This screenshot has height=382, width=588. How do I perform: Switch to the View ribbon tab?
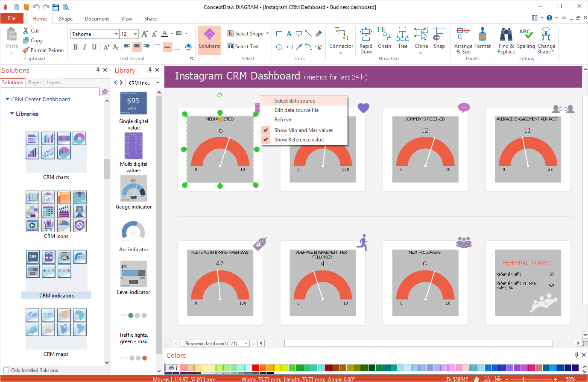[x=126, y=19]
